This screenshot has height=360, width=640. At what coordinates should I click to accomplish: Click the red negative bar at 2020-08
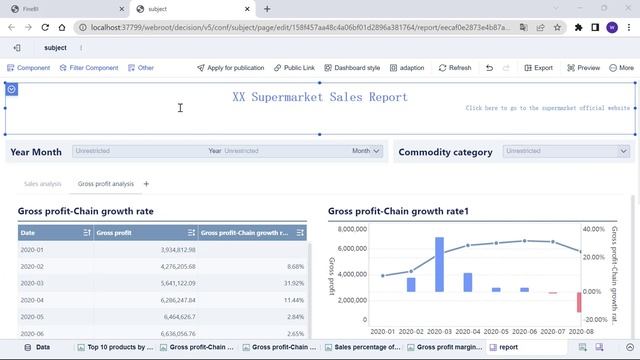tap(579, 302)
